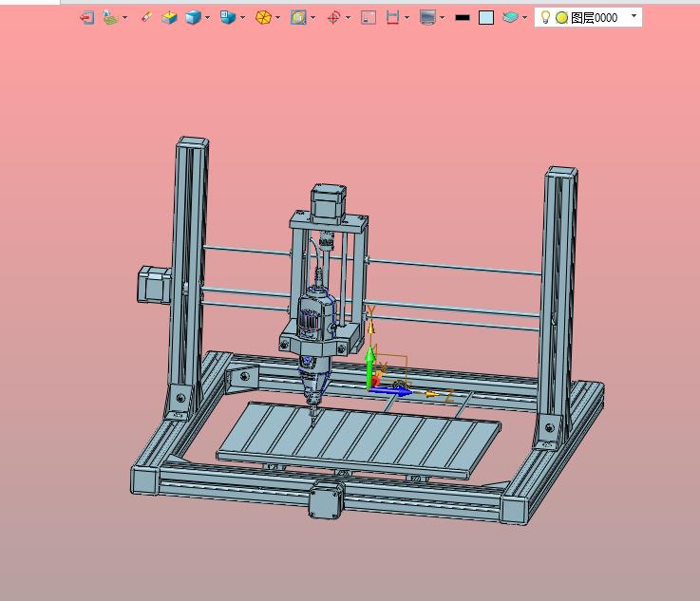Click the red measure-distance bracket icon
Viewport: 700px width, 601px height.
click(x=392, y=18)
